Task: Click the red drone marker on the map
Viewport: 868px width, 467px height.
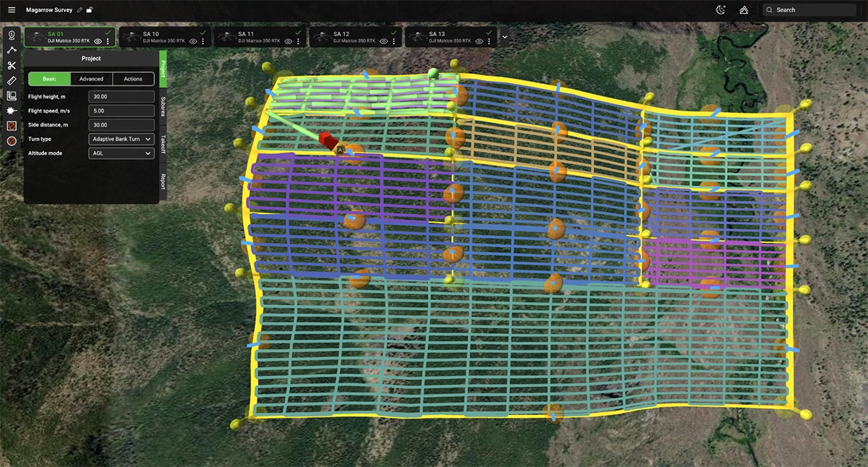Action: [x=328, y=140]
